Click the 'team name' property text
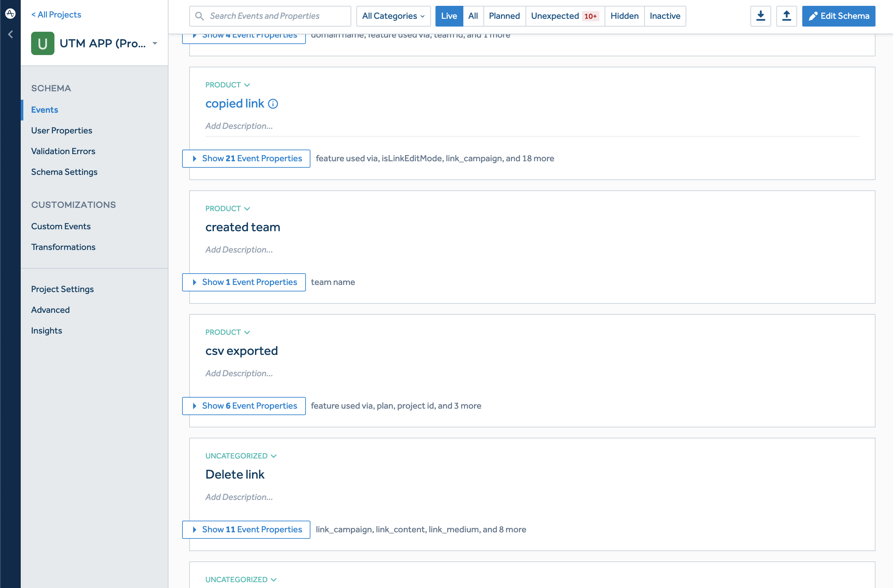 pos(333,282)
